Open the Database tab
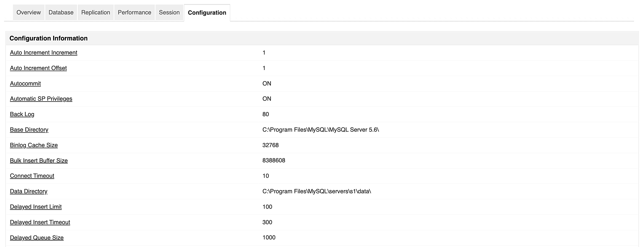This screenshot has width=644, height=247. coord(61,13)
